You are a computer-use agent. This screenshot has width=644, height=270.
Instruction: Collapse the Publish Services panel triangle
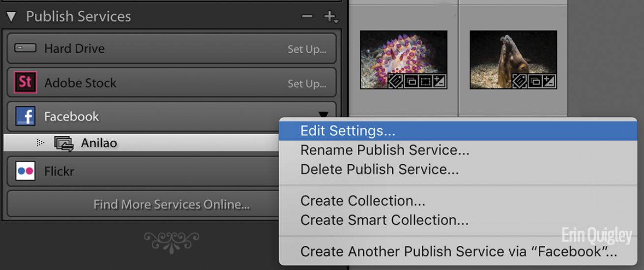(x=11, y=17)
